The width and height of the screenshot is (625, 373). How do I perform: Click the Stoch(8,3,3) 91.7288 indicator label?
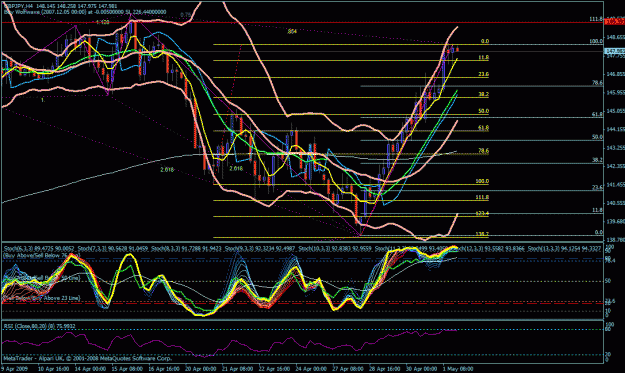186,249
